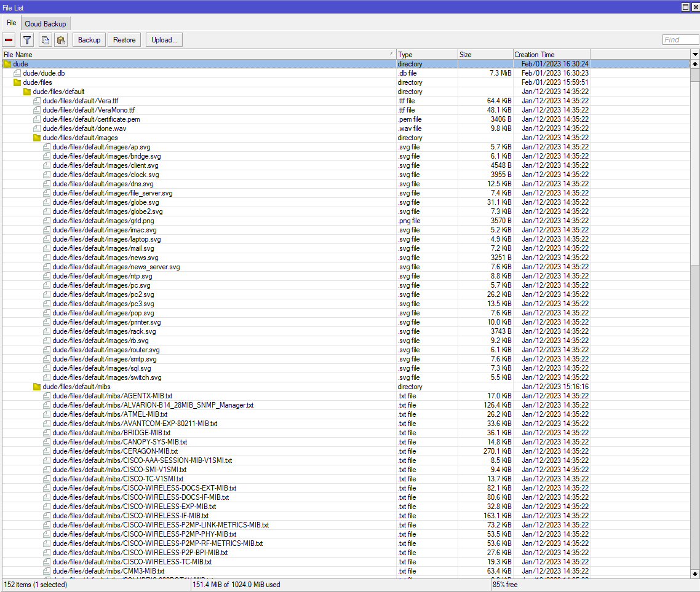Sort by Type column header
Screen dimensions: 700x592
pyautogui.click(x=428, y=55)
